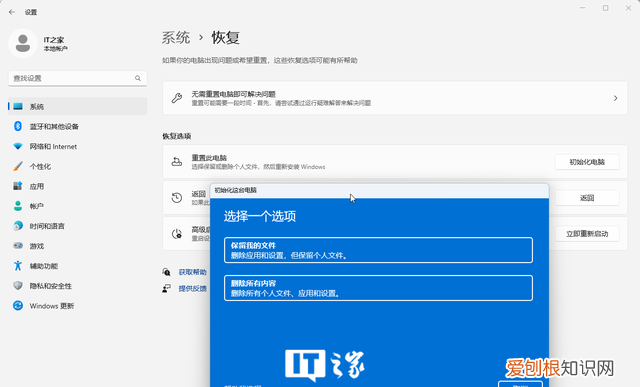Image resolution: width=640 pixels, height=387 pixels.
Task: Click the 本地帐户 label under the user name
Action: tap(56, 49)
